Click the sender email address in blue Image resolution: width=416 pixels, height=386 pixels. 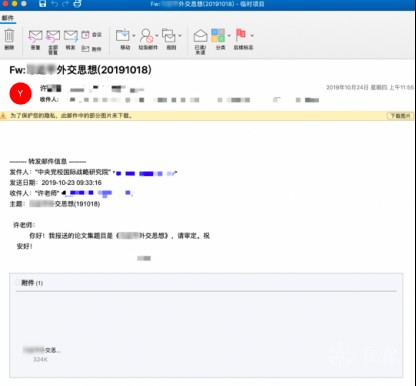point(145,173)
